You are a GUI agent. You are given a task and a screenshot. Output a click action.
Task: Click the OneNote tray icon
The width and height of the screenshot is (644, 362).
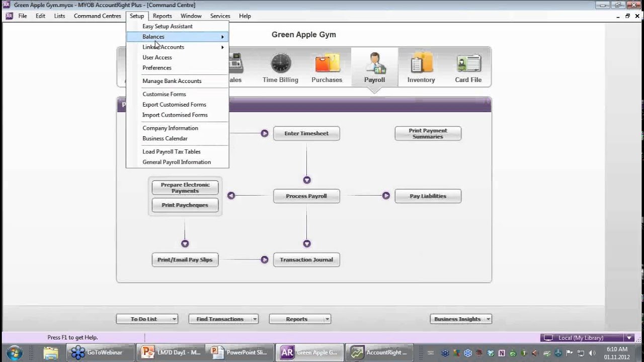coord(501,353)
